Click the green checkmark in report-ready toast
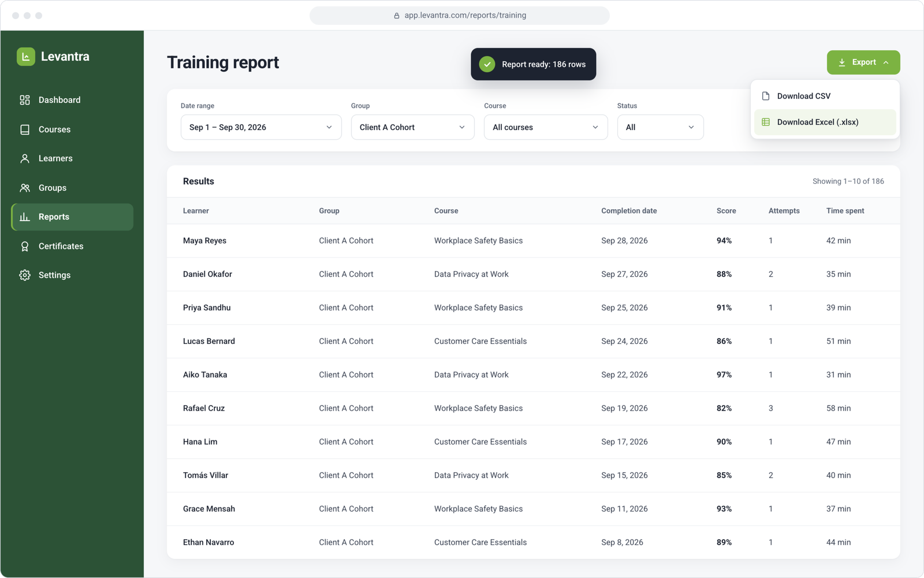 [487, 64]
